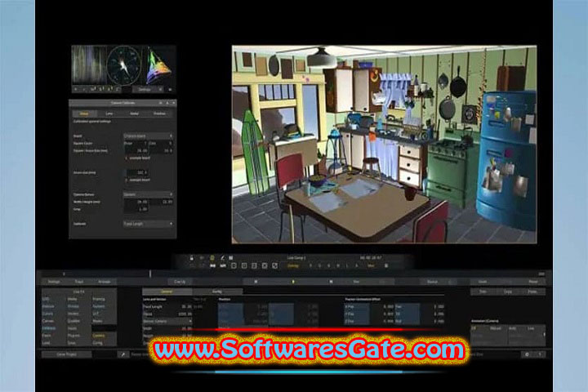Click the Settings tab above the Live FX list

click(x=54, y=281)
